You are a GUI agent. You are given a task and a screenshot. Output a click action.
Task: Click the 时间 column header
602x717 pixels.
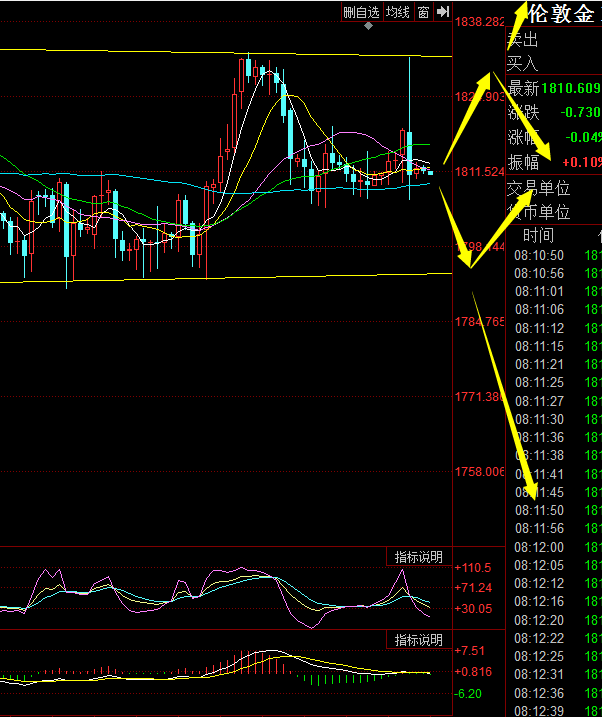click(x=538, y=235)
